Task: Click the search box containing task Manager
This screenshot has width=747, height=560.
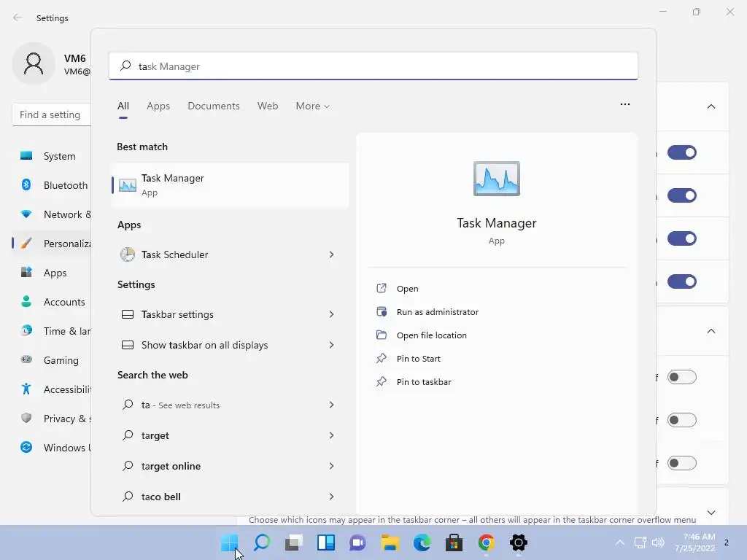Action: (x=373, y=66)
